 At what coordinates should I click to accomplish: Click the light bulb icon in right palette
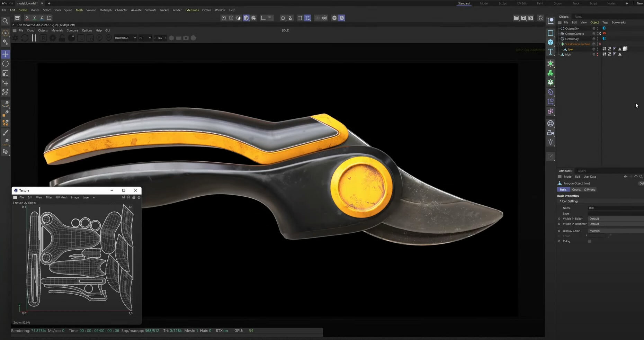pos(551,142)
